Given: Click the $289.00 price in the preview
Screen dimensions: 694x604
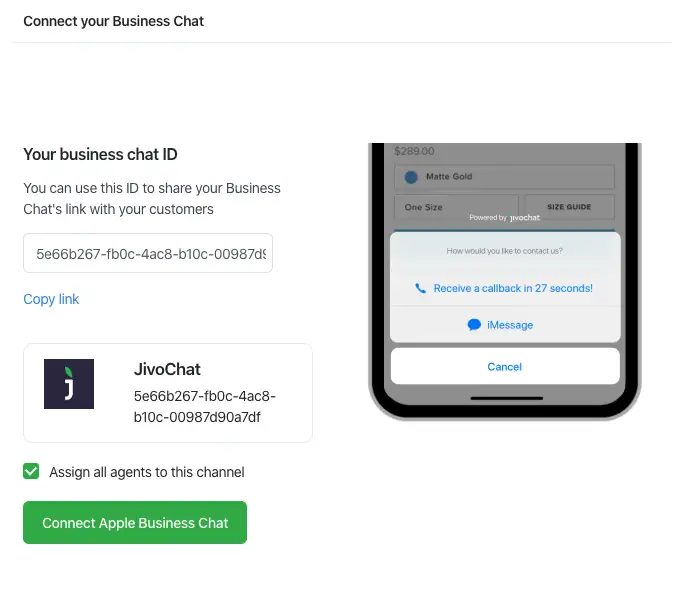Looking at the screenshot, I should [415, 151].
